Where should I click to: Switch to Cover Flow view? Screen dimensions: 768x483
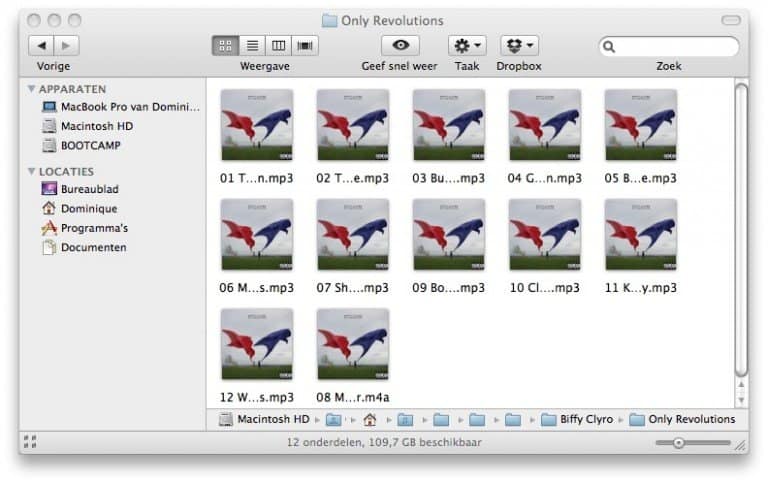pos(305,46)
